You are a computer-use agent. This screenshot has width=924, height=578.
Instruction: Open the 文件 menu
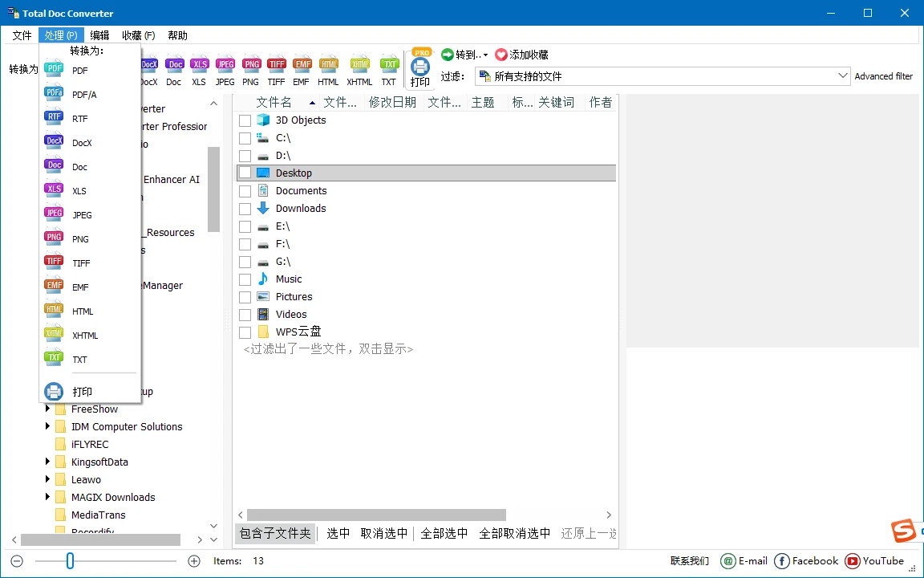22,35
